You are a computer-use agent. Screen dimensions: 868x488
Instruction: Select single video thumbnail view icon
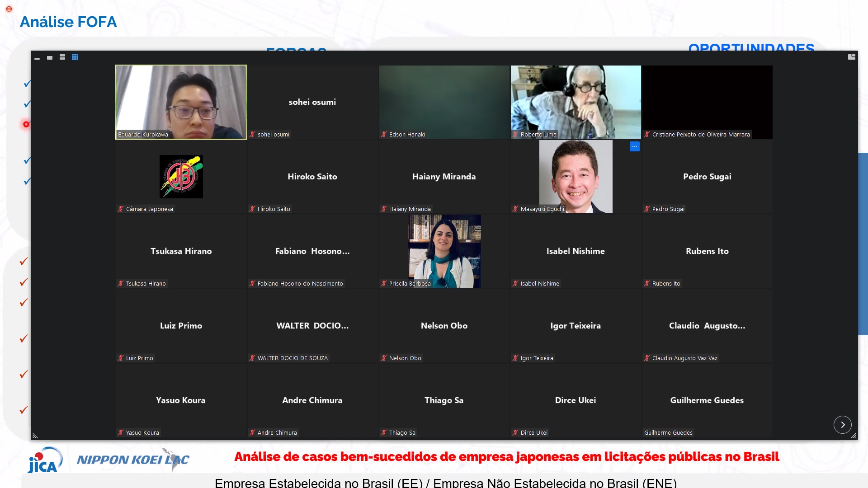point(50,58)
